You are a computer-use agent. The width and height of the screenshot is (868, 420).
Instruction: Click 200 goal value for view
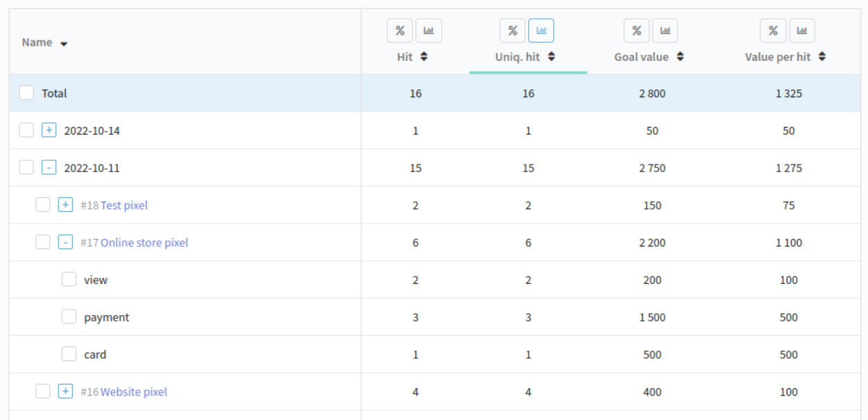652,280
